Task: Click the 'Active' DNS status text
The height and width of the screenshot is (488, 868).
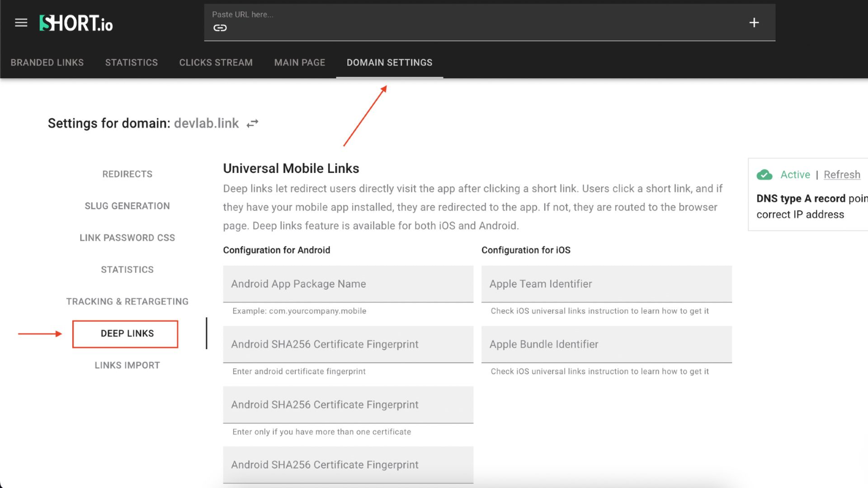Action: pos(795,175)
